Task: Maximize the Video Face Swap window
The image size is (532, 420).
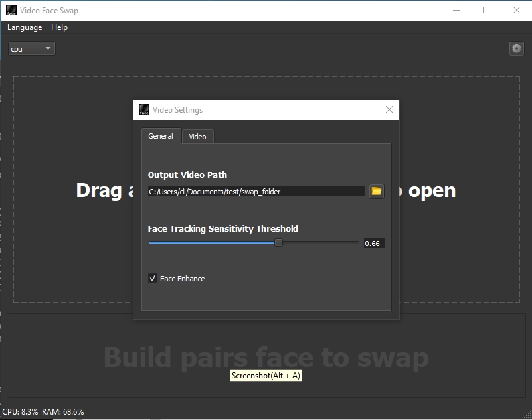Action: pos(486,10)
